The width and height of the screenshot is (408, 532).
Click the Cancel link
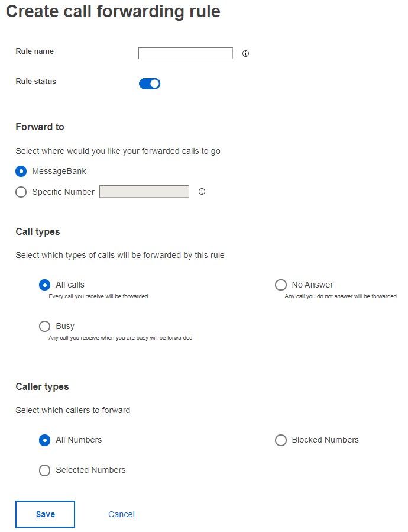(x=121, y=514)
